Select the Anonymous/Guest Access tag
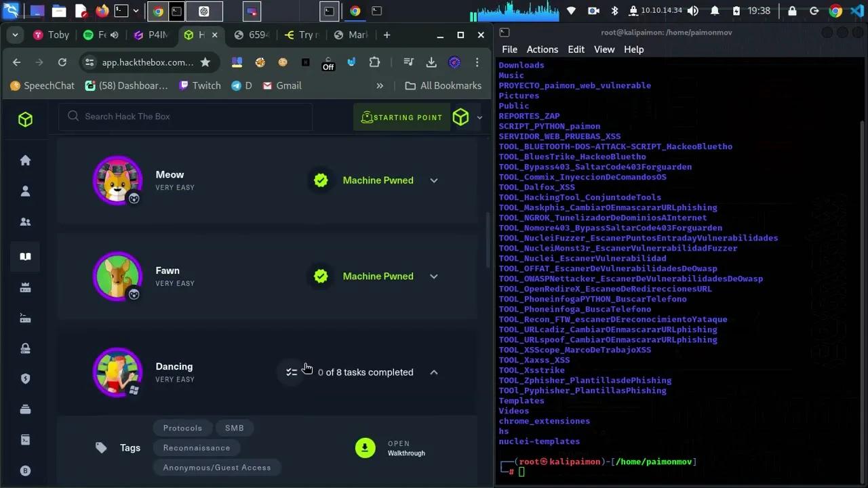The height and width of the screenshot is (488, 868). coord(217,468)
